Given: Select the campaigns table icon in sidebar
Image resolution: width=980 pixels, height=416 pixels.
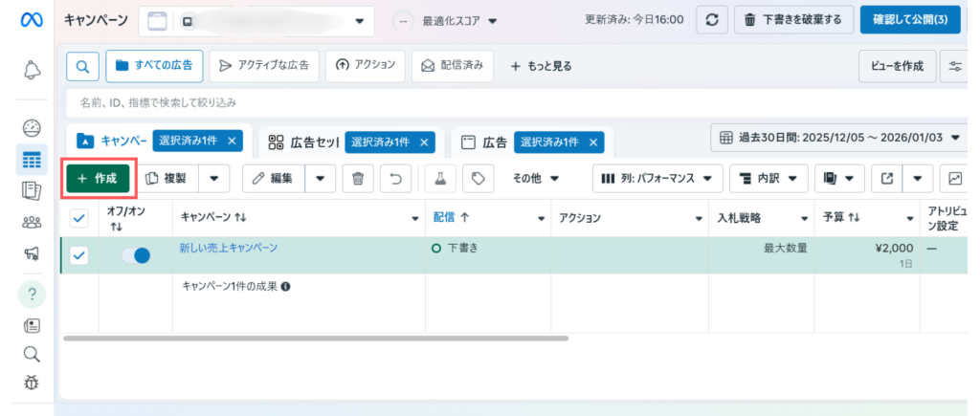Looking at the screenshot, I should 32,160.
